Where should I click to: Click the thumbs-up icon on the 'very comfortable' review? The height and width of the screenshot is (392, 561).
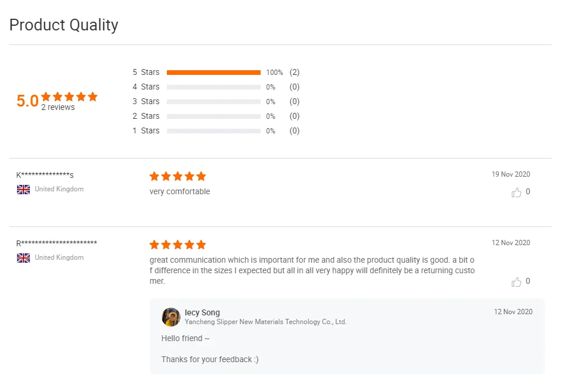point(516,192)
